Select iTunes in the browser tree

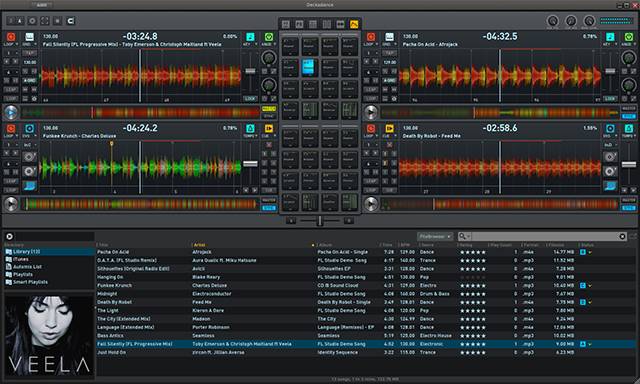point(20,259)
